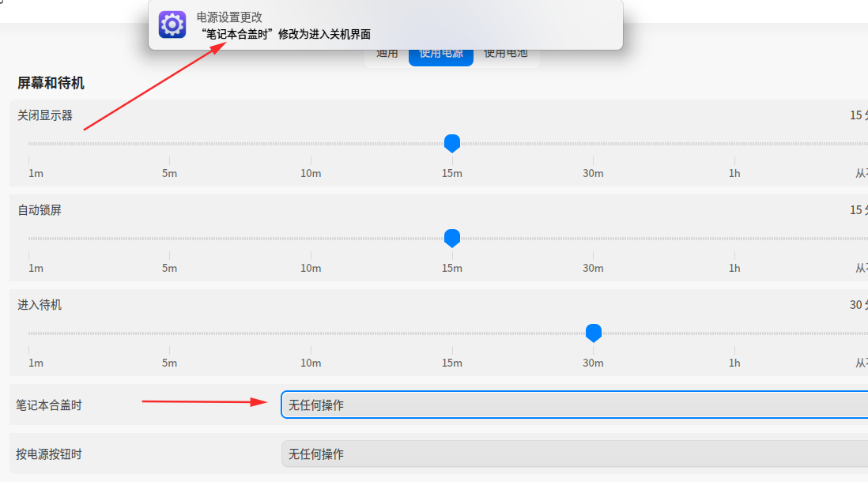
Task: Click the 自动锁屏 label
Action: (40, 210)
